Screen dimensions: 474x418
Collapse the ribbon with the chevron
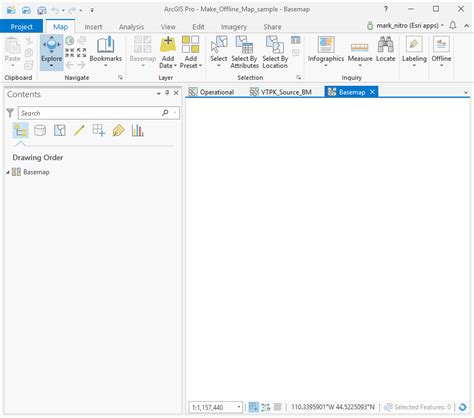[467, 26]
